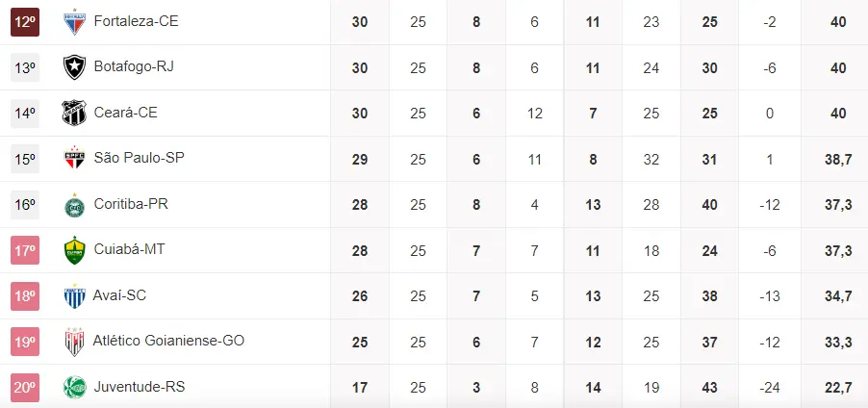Screen dimensions: 868x408
Task: Click the 12º position badge
Action: coord(24,21)
